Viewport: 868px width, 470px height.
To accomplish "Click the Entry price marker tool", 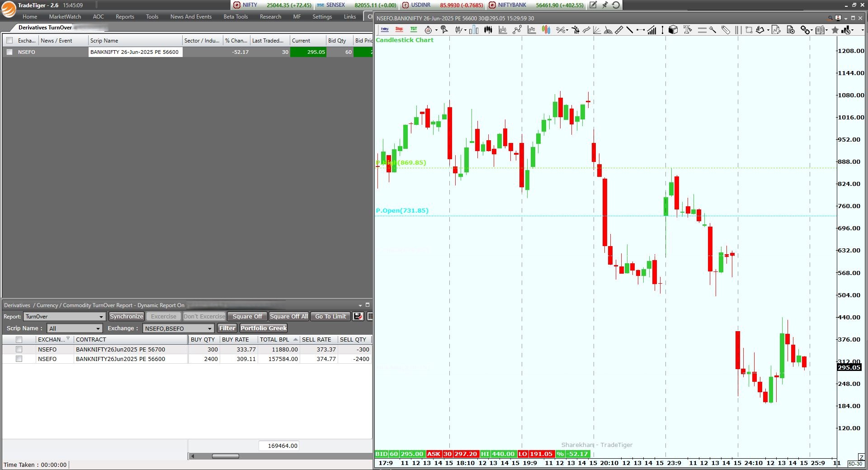I will point(385,29).
